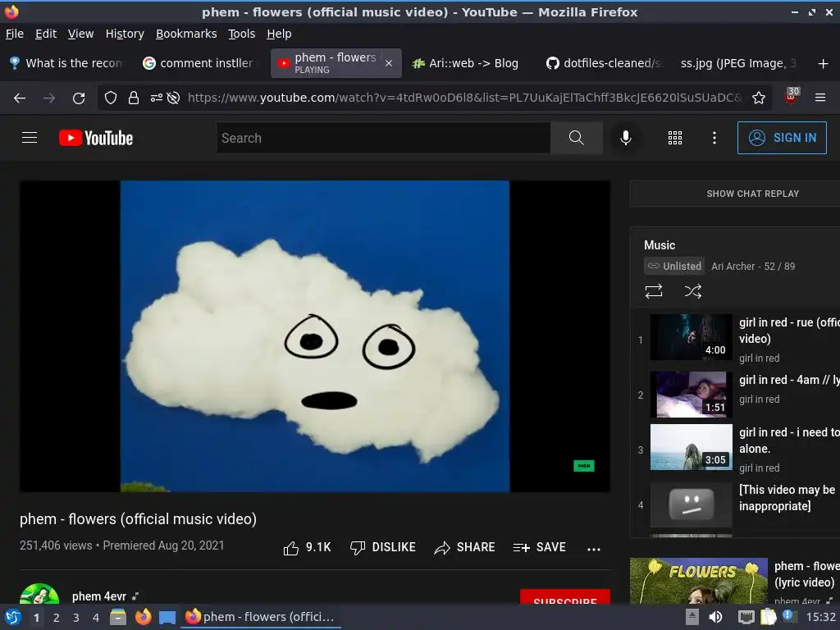Image resolution: width=840 pixels, height=630 pixels.
Task: Open the extension icon with badge 30
Action: click(792, 95)
